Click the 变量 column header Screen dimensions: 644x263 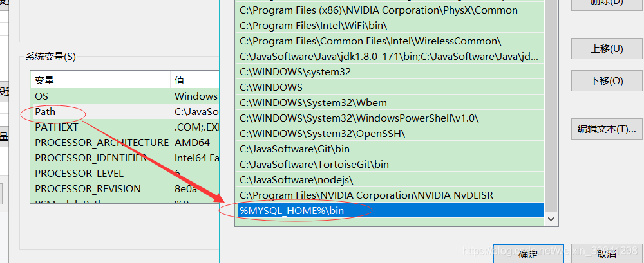coord(100,80)
